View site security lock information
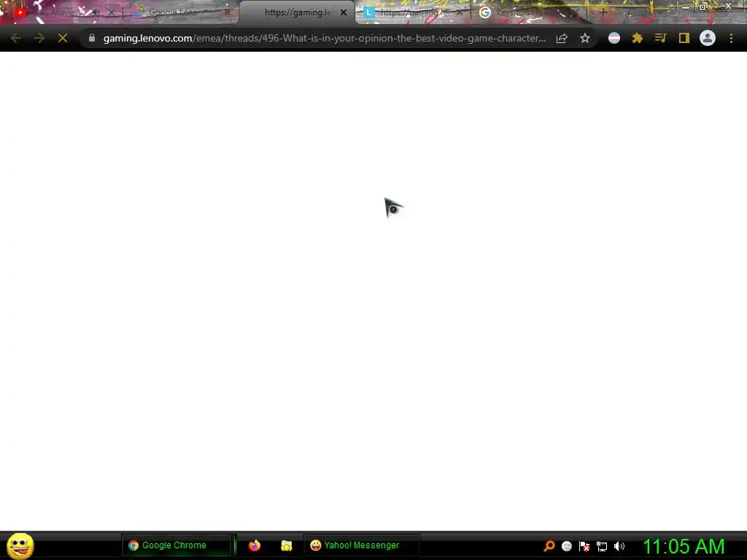 (x=91, y=38)
